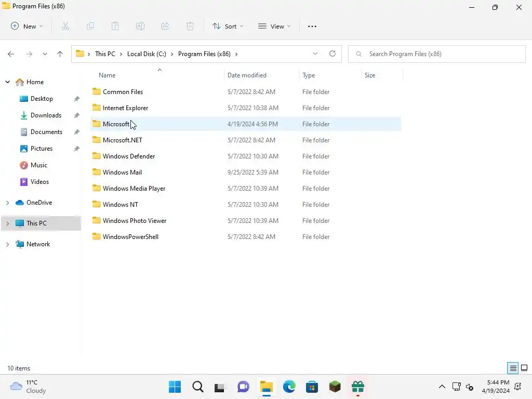The height and width of the screenshot is (399, 532).
Task: Sort by the Size column header
Action: tap(370, 75)
